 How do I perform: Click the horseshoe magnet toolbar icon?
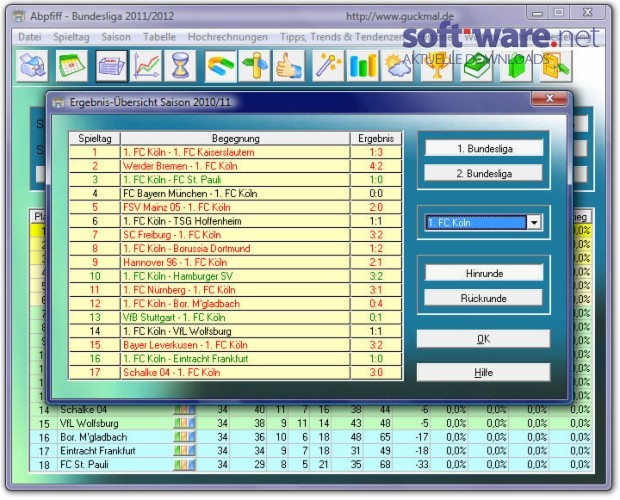220,66
